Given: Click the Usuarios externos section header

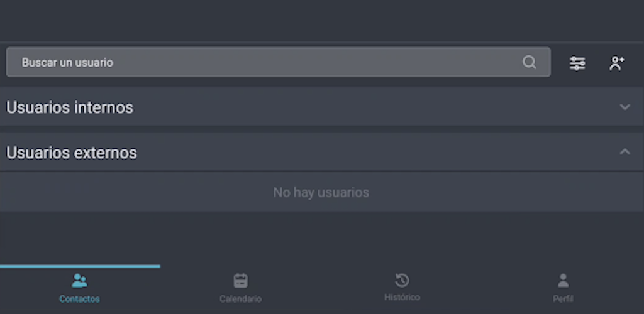Looking at the screenshot, I should click(322, 152).
